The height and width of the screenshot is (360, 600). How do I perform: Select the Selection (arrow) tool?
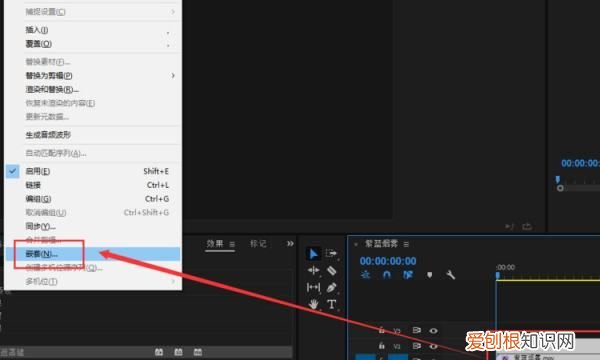point(313,254)
